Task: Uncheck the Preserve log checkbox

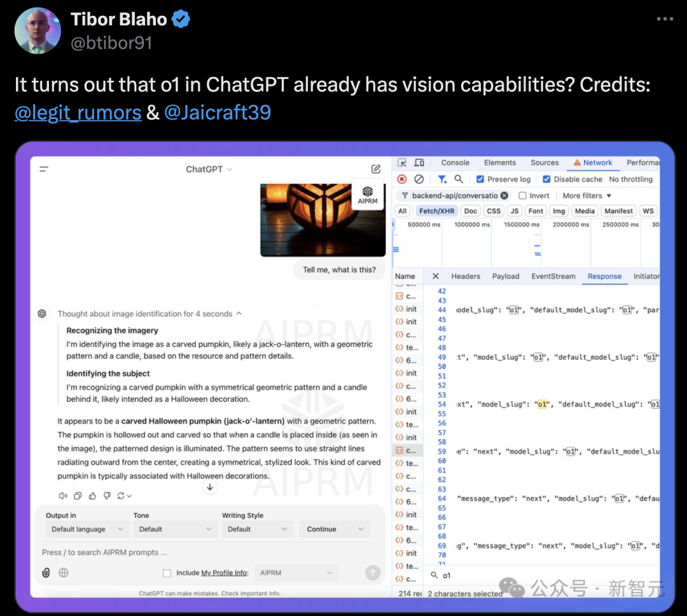Action: pos(480,179)
